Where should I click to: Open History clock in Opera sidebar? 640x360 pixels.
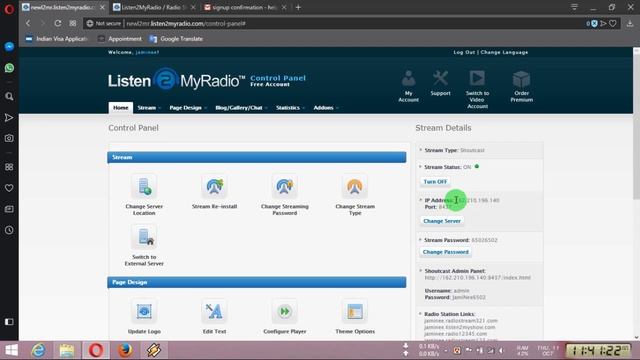(9, 230)
